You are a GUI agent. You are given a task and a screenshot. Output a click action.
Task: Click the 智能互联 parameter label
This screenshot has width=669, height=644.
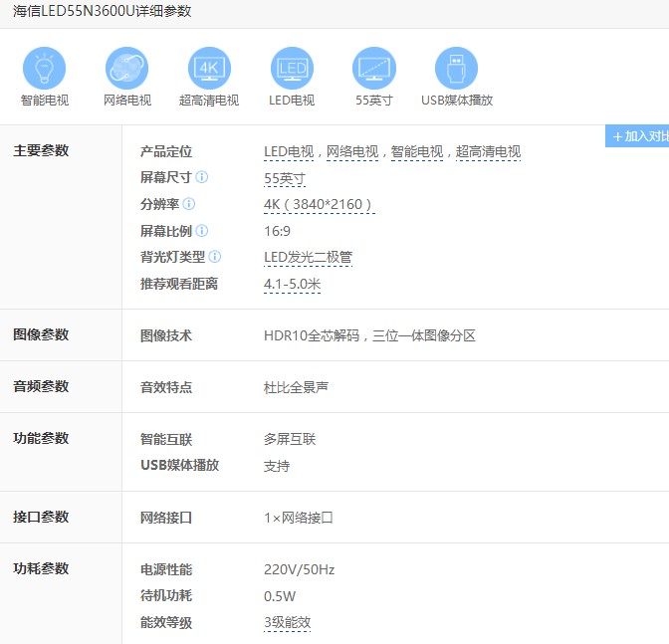(x=166, y=439)
